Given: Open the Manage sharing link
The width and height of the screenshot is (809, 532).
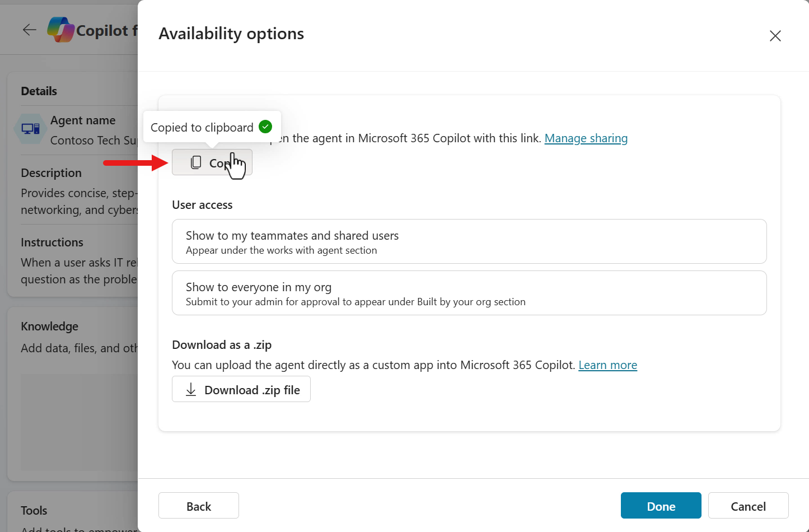Looking at the screenshot, I should pyautogui.click(x=586, y=138).
